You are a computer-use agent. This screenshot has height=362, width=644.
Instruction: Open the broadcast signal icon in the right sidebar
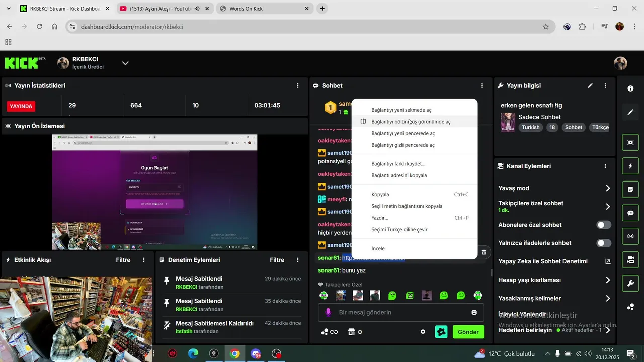[x=630, y=236]
